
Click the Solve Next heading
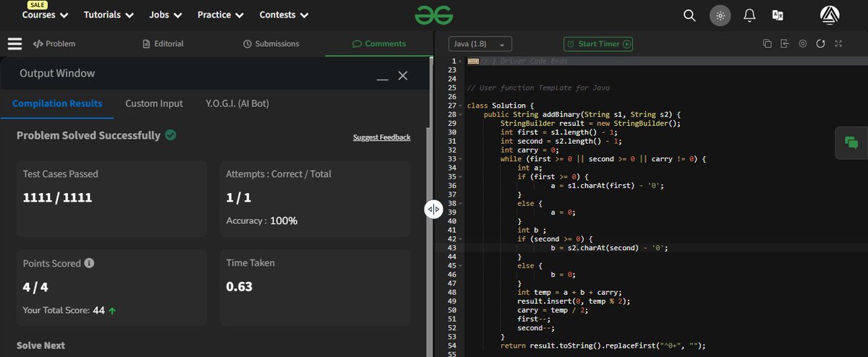coord(41,345)
